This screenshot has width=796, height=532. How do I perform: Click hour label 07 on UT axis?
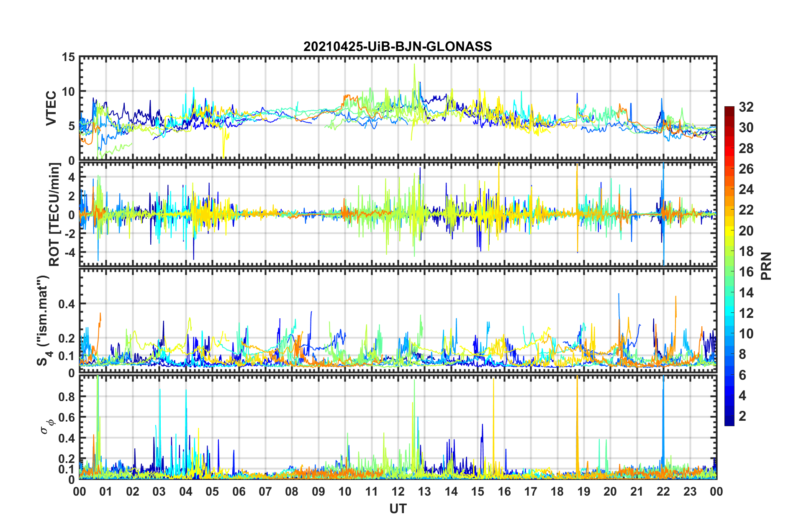click(x=265, y=491)
